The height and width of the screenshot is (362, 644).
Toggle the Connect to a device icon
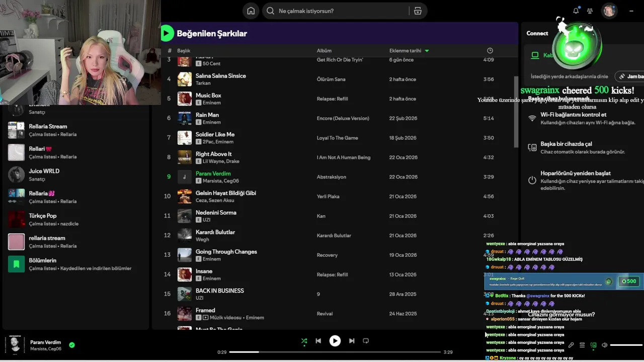(593, 345)
